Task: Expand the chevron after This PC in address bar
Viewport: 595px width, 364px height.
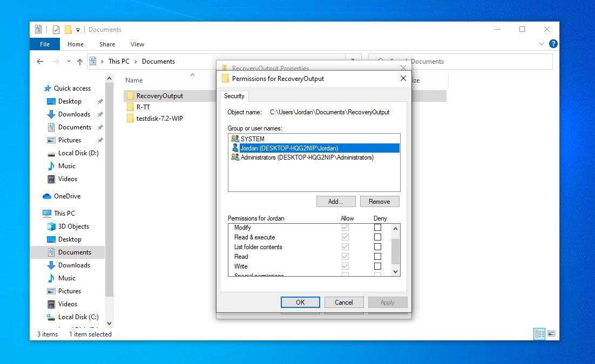Action: [x=134, y=61]
